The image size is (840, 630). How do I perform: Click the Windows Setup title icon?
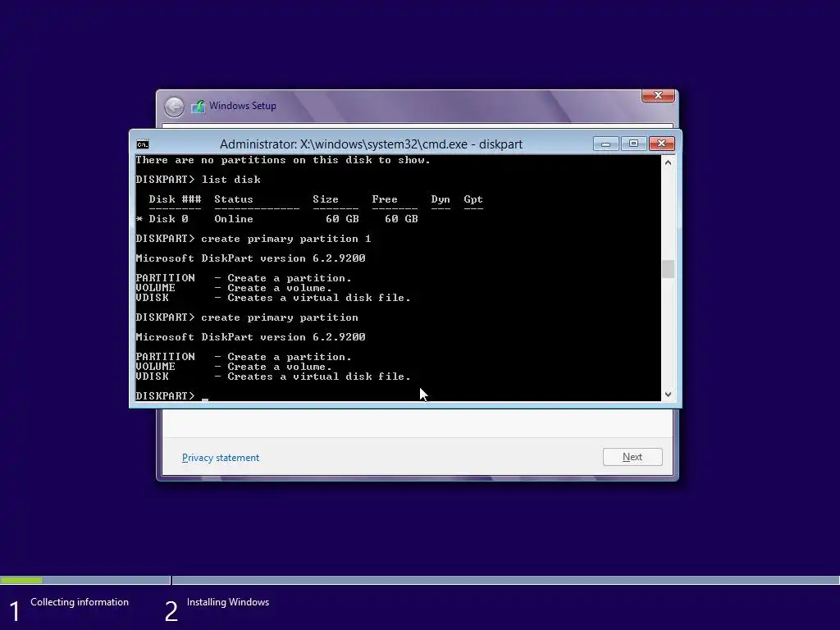click(199, 106)
